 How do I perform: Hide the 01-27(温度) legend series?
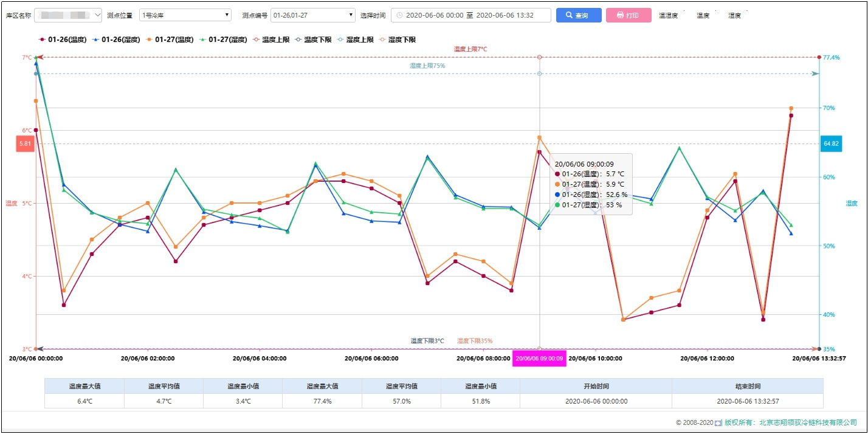(x=170, y=40)
